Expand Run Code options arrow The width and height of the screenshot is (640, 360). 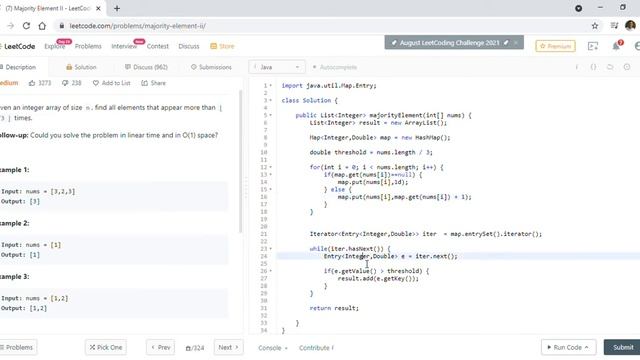[x=587, y=347]
